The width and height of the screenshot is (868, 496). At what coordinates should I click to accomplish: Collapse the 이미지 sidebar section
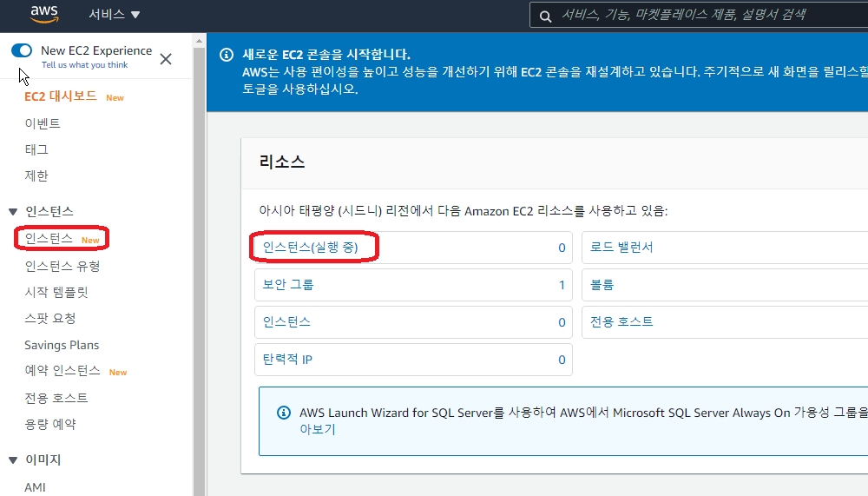(x=13, y=460)
